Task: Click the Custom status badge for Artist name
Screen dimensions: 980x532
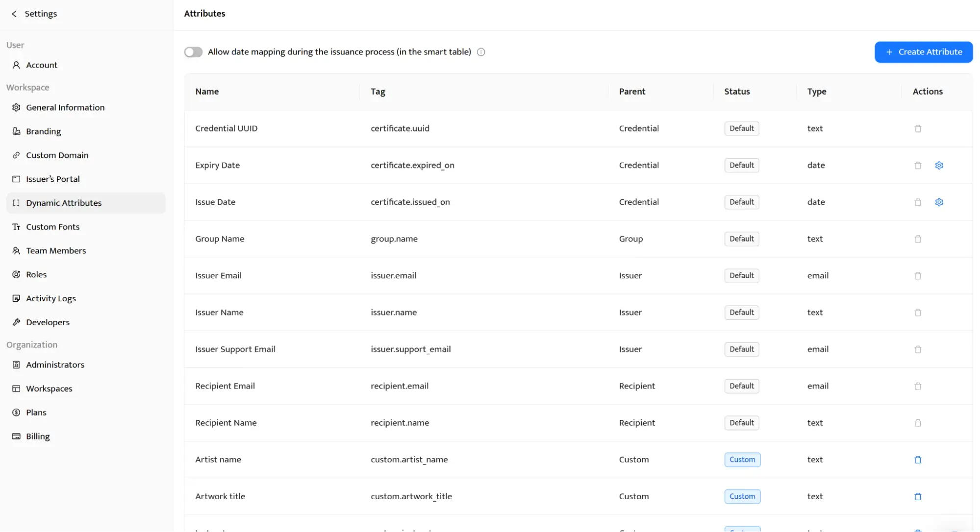Action: (742, 459)
